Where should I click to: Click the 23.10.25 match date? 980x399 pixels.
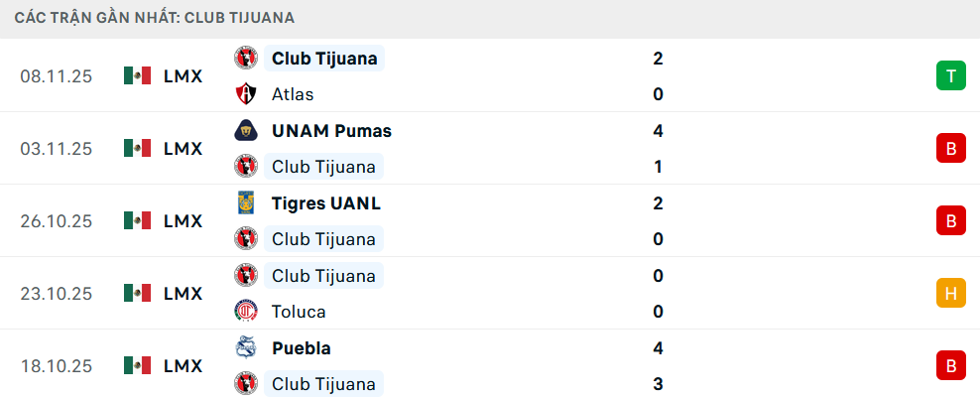point(56,293)
